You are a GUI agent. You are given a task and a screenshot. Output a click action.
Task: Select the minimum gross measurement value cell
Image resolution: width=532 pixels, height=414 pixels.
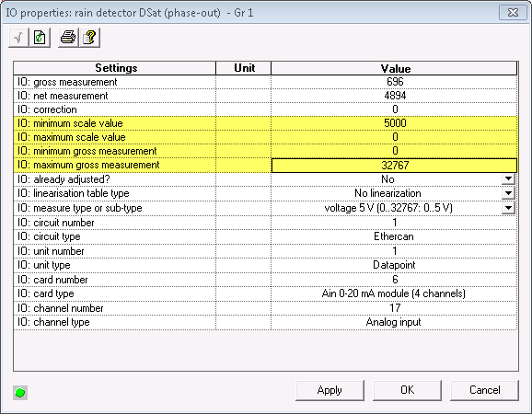pyautogui.click(x=394, y=151)
